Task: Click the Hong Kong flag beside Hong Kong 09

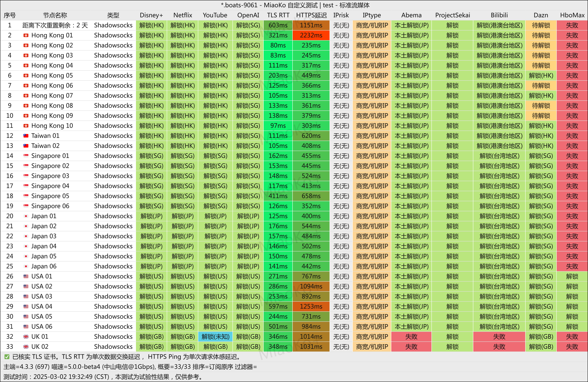Action: pos(26,116)
